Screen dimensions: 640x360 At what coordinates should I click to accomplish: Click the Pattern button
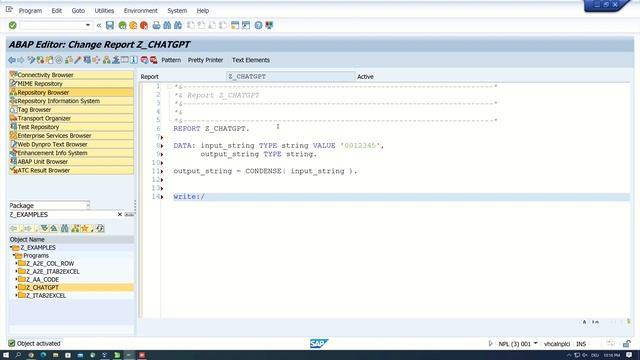171,60
